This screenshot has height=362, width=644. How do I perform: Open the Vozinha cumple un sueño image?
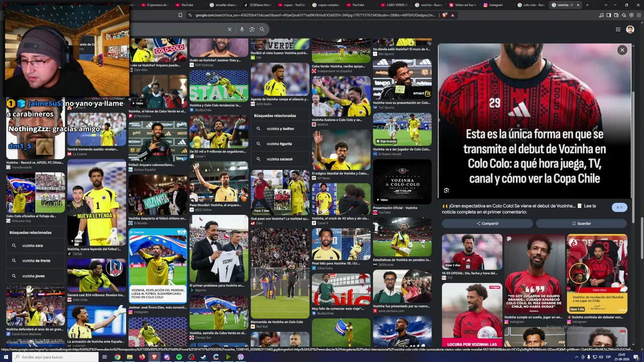pyautogui.click(x=534, y=274)
